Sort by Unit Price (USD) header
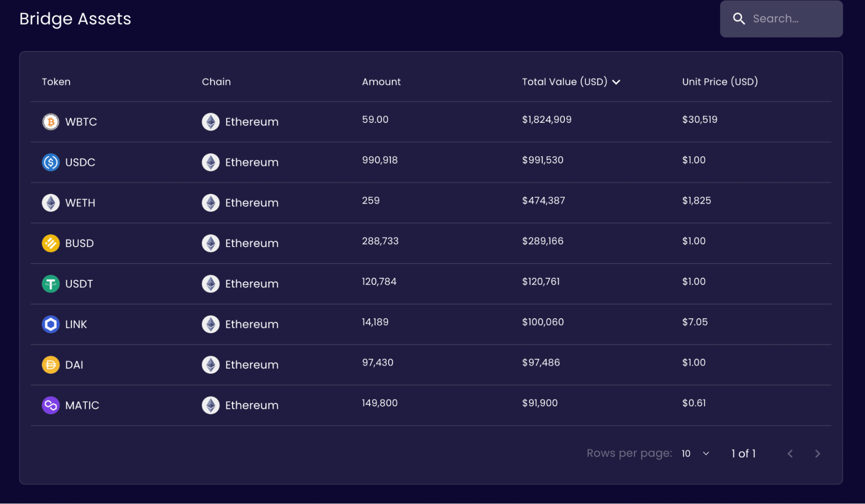 [x=720, y=82]
